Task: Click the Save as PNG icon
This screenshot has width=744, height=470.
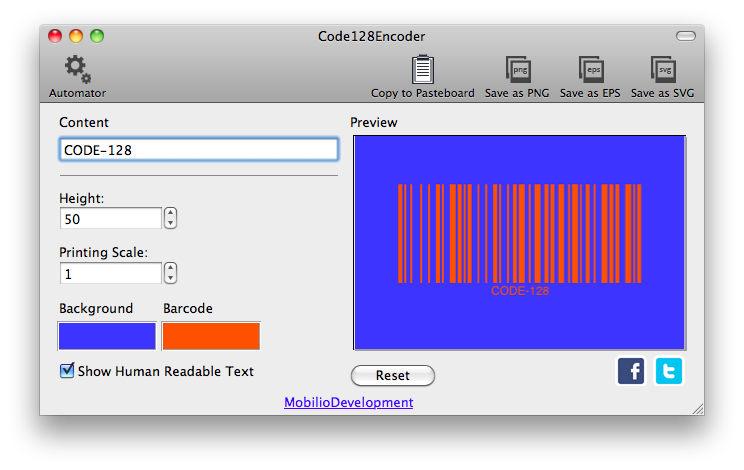Action: tap(517, 70)
